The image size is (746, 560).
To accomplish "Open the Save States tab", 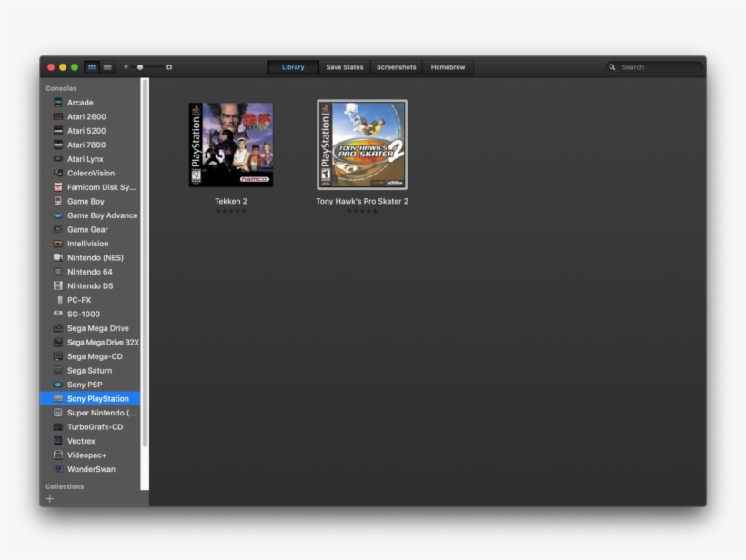I will click(x=345, y=67).
